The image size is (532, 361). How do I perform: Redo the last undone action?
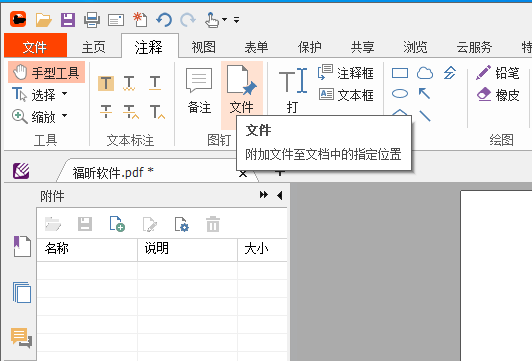click(188, 20)
